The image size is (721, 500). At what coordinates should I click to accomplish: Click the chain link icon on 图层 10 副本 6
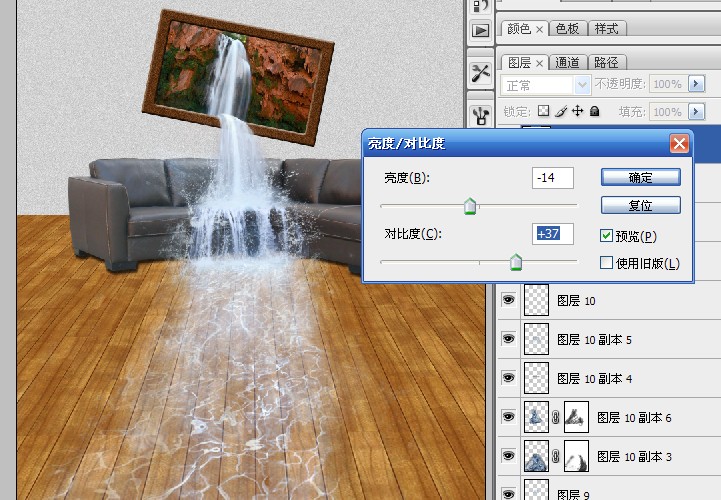[556, 417]
